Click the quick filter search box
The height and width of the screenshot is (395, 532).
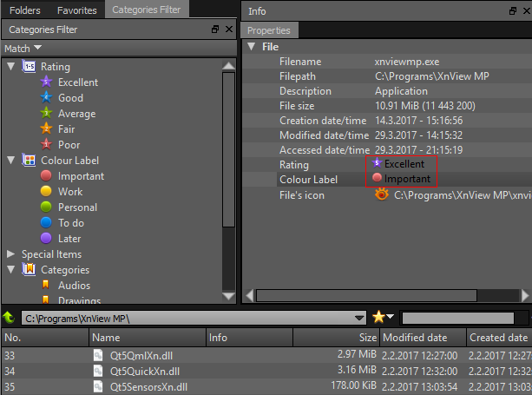click(457, 318)
